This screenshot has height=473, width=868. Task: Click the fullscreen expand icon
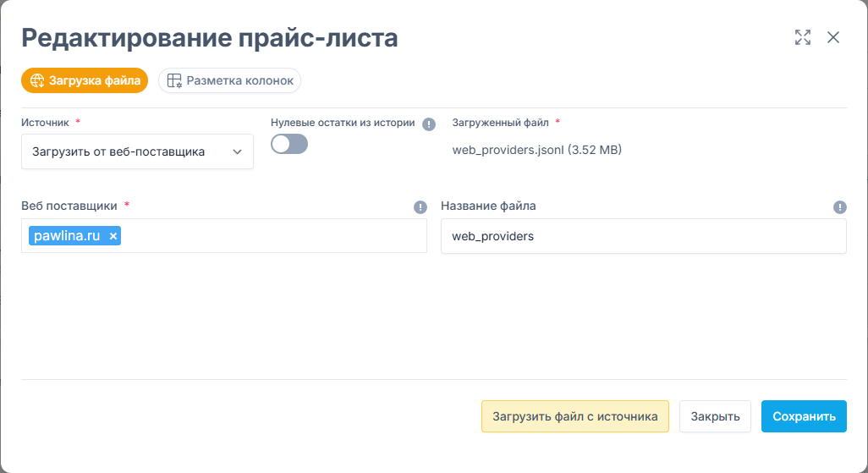click(803, 37)
